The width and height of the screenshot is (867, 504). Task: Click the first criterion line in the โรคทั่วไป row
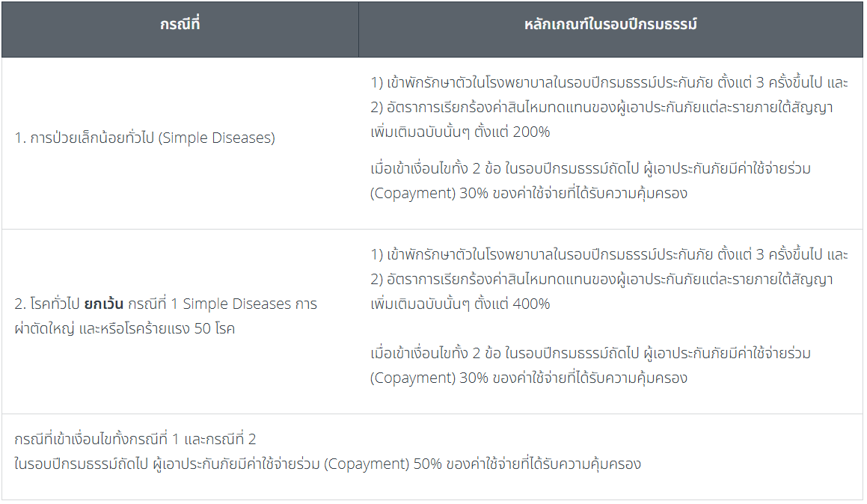tap(609, 254)
